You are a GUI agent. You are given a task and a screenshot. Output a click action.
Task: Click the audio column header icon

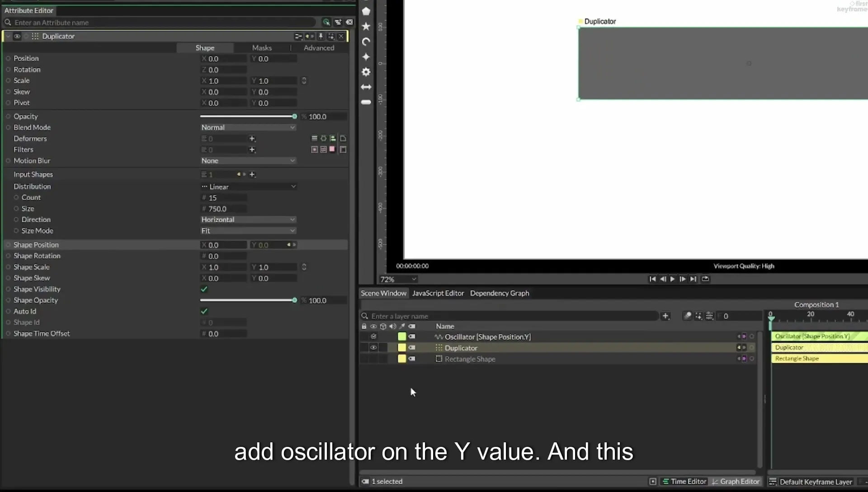[x=392, y=326]
